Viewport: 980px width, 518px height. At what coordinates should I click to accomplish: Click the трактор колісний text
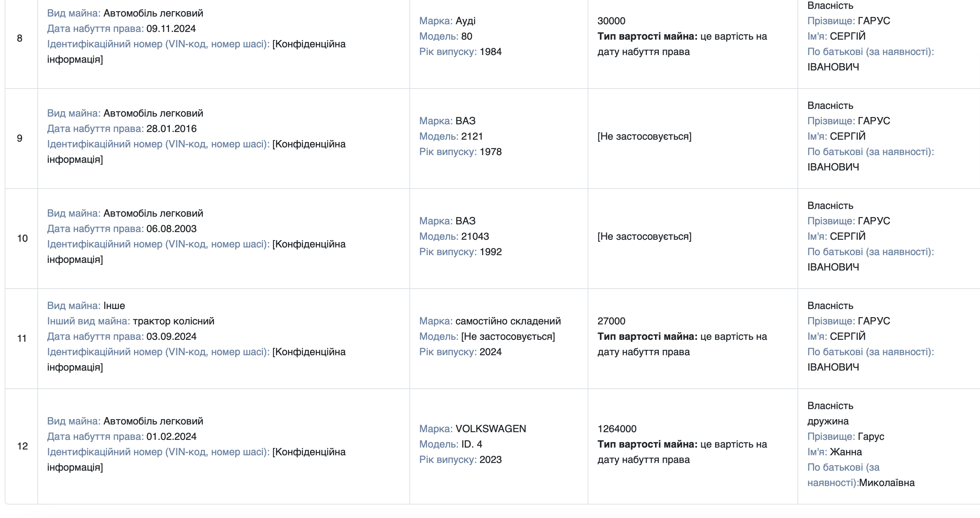[x=173, y=321]
